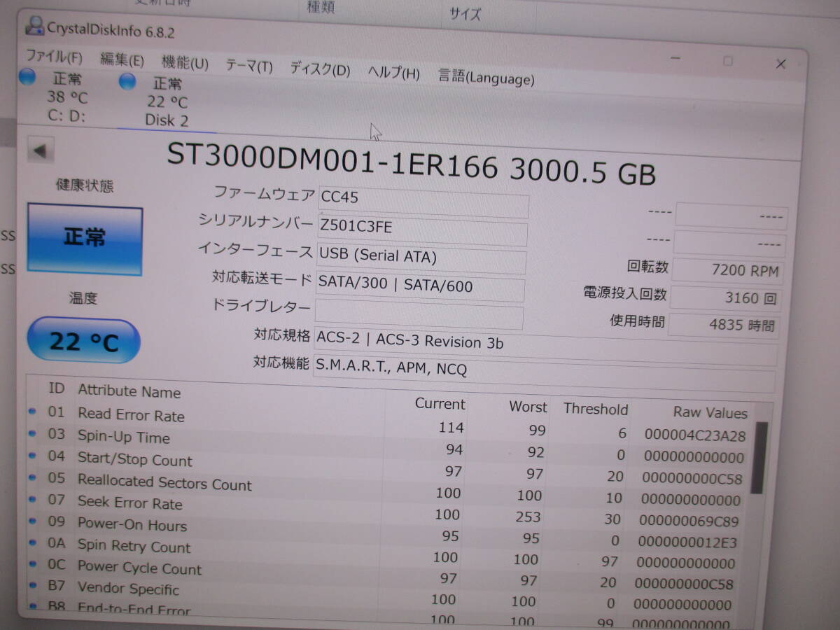The image size is (840, 630).
Task: Click the raw value 000004C23A28
Action: tap(694, 436)
